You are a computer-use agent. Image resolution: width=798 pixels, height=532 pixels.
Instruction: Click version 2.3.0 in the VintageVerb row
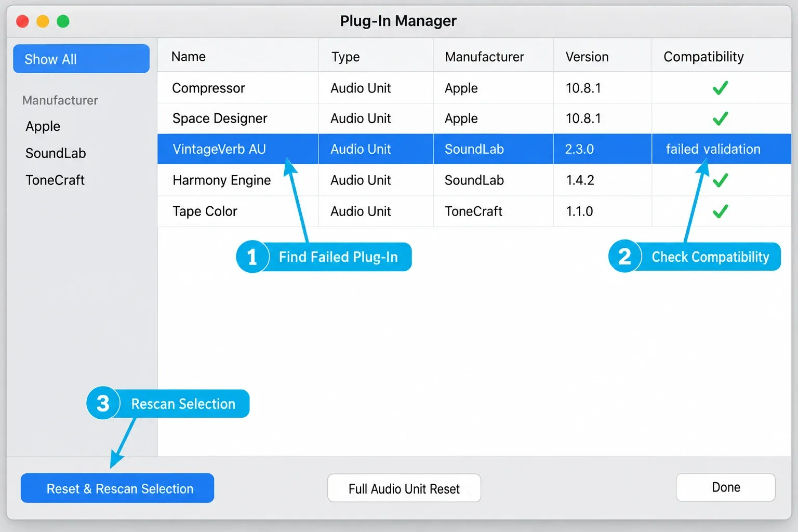(579, 149)
